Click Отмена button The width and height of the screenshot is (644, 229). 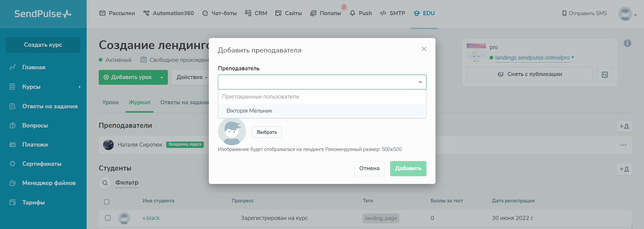point(369,168)
